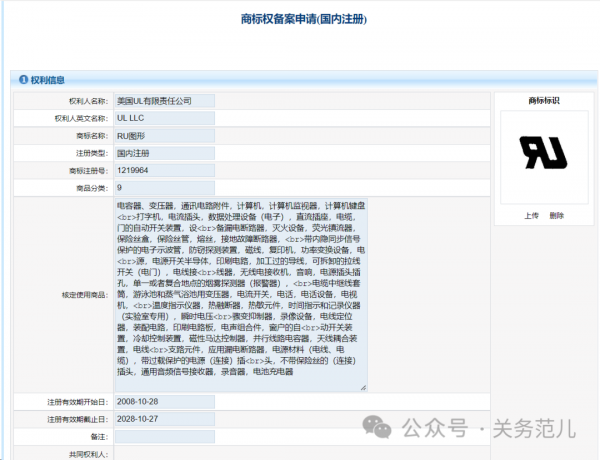
Task: Open the 注册有效期开始日 date field 2008-10-28
Action: click(x=164, y=402)
